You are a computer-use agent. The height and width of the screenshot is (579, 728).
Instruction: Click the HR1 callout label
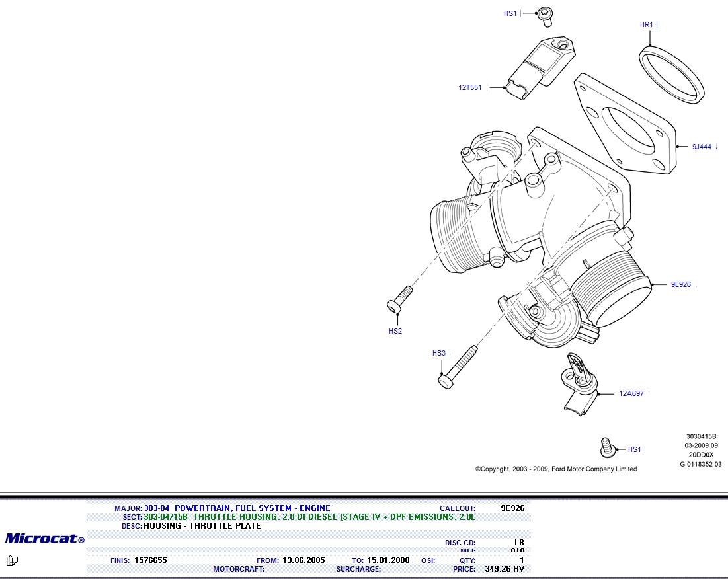646,25
